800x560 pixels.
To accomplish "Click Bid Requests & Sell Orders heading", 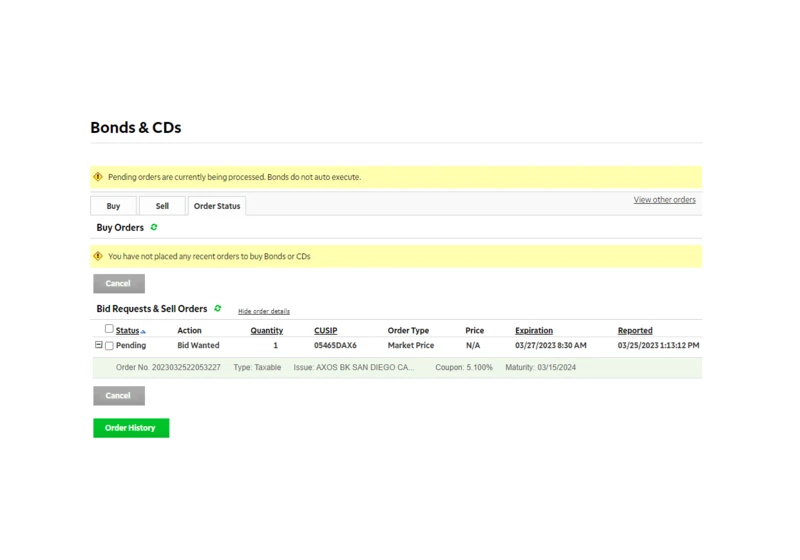I will point(152,309).
